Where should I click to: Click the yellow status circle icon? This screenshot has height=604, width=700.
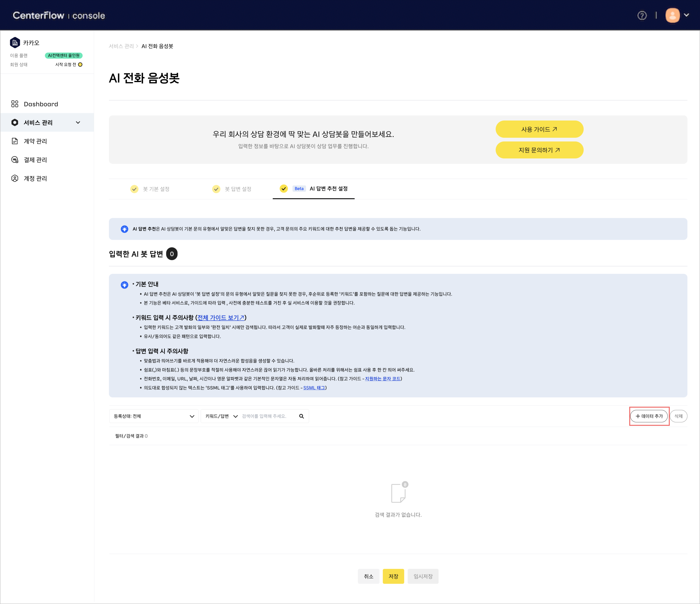80,64
